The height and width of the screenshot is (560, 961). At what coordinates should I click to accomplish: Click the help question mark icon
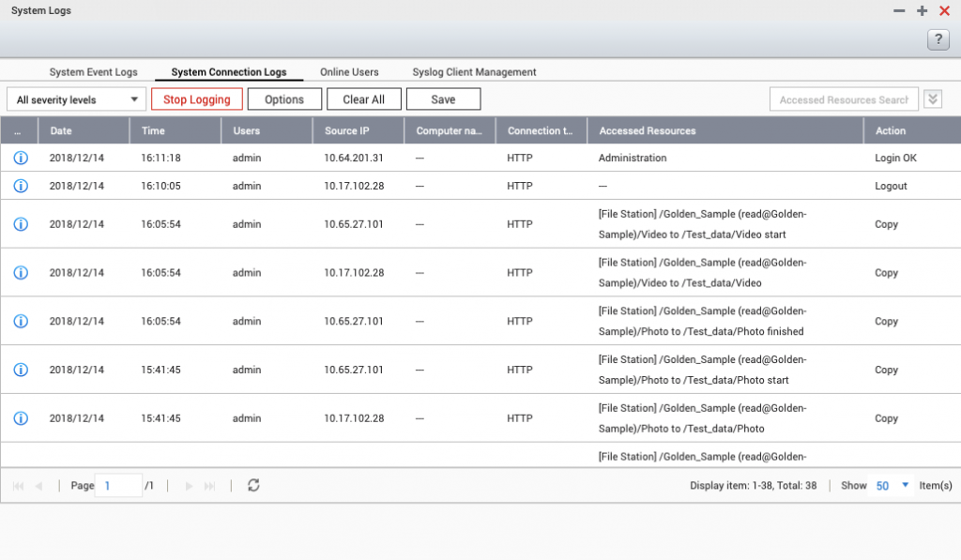pos(938,39)
